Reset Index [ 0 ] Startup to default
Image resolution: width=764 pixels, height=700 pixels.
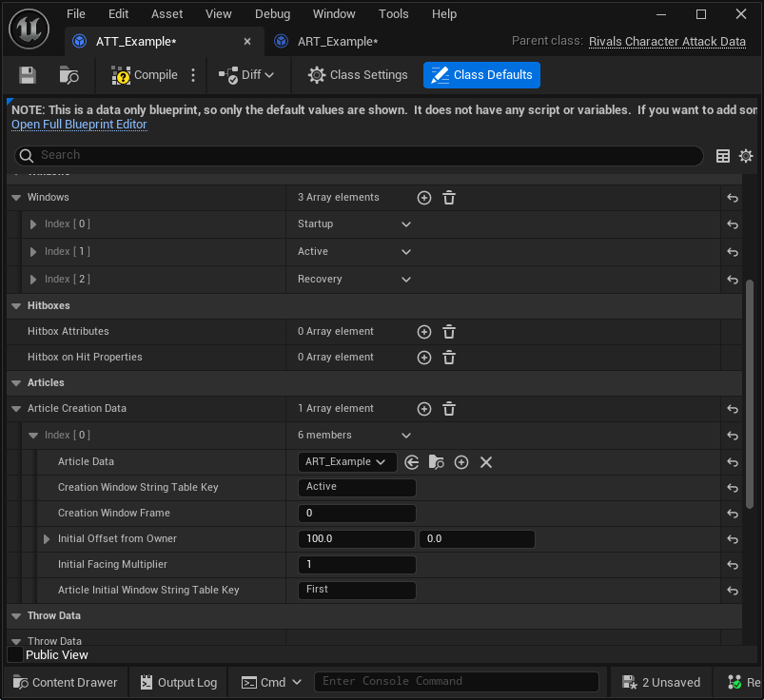pyautogui.click(x=733, y=224)
